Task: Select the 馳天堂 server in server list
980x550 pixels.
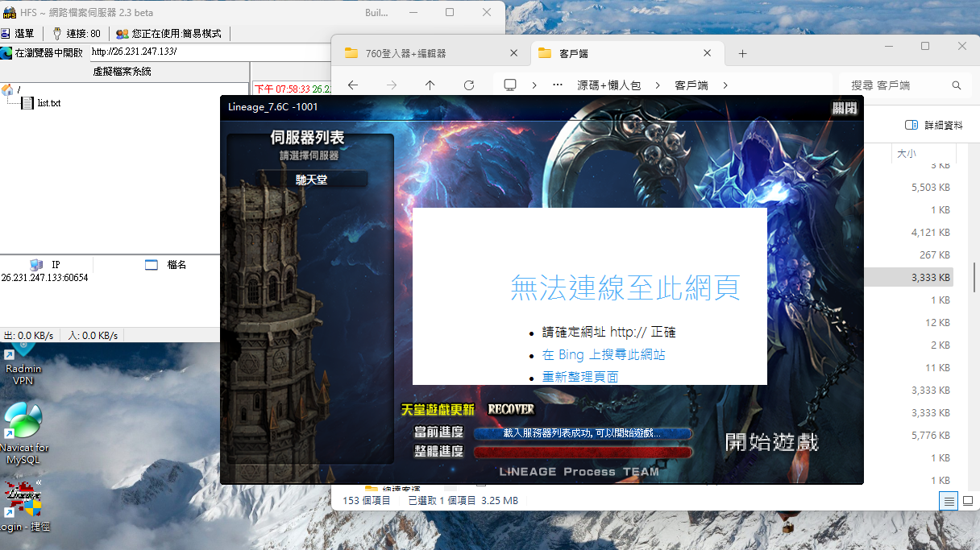Action: coord(312,180)
